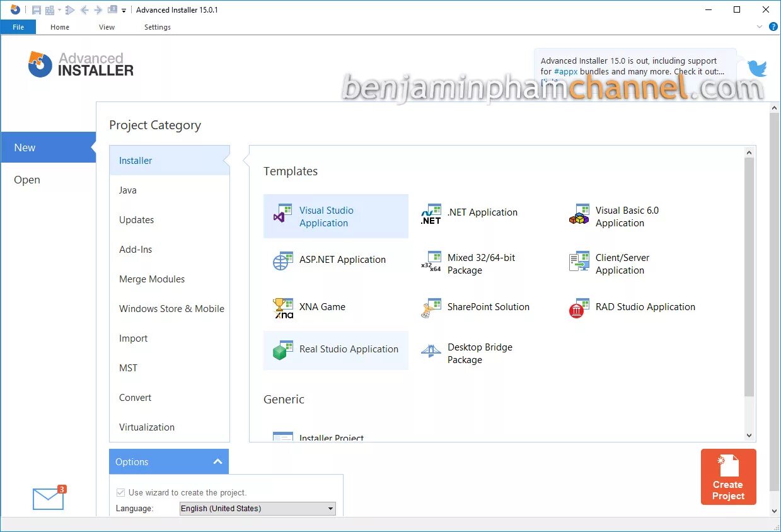Select the Visual Studio Application label
This screenshot has height=532, width=781.
[327, 216]
